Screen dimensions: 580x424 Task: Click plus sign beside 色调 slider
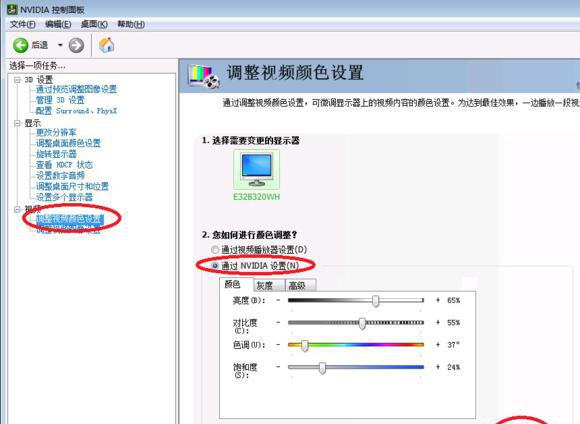coord(438,344)
